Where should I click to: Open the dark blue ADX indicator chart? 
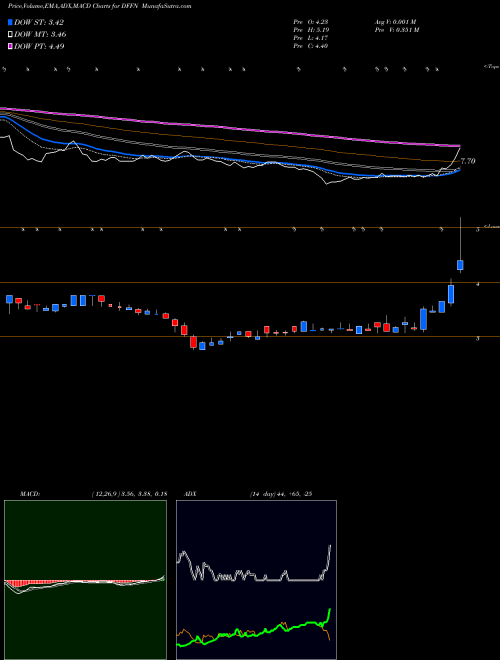tap(256, 580)
